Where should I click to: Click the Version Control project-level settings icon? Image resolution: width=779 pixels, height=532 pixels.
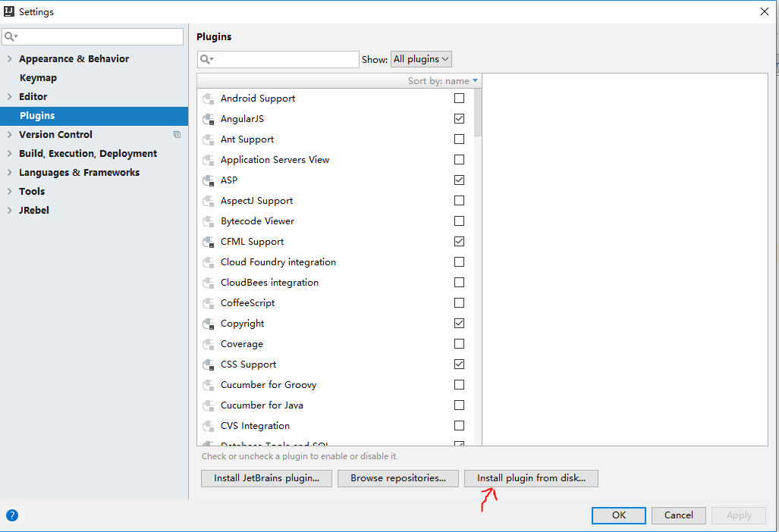tap(177, 134)
